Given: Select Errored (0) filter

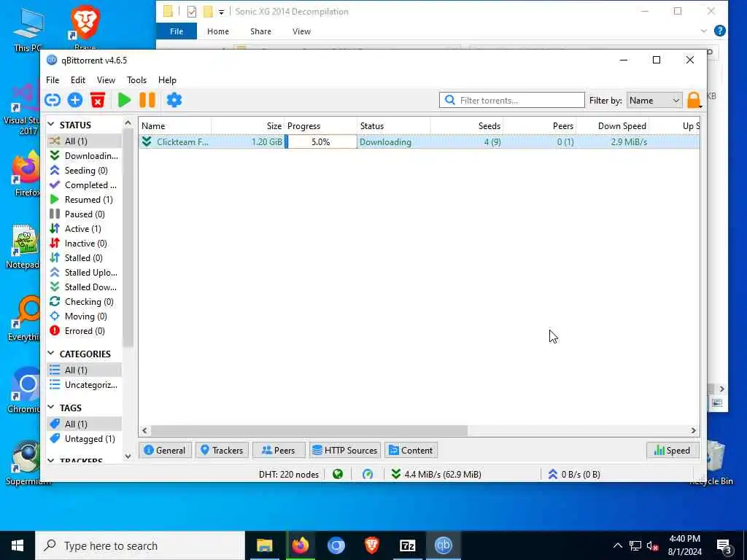Looking at the screenshot, I should tap(85, 331).
